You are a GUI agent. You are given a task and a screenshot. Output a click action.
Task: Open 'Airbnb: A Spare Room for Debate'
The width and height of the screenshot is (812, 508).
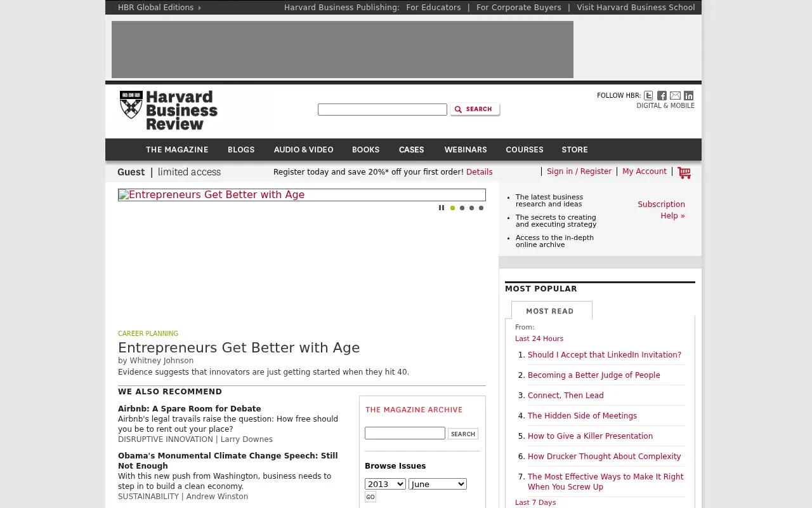[190, 409]
